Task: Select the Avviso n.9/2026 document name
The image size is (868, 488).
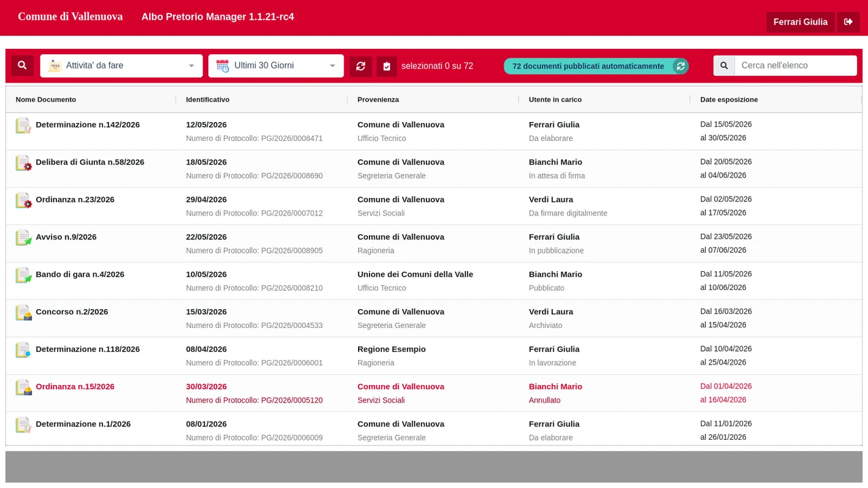Action: [66, 237]
